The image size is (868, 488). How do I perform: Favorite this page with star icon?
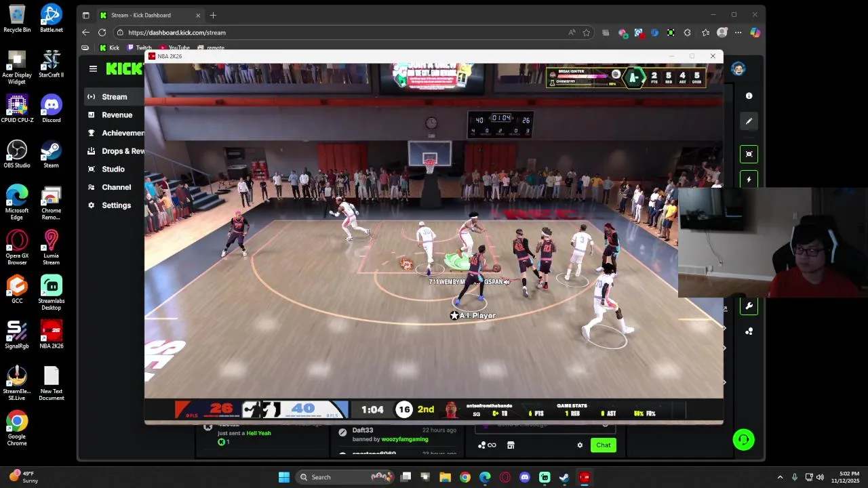[x=587, y=33]
